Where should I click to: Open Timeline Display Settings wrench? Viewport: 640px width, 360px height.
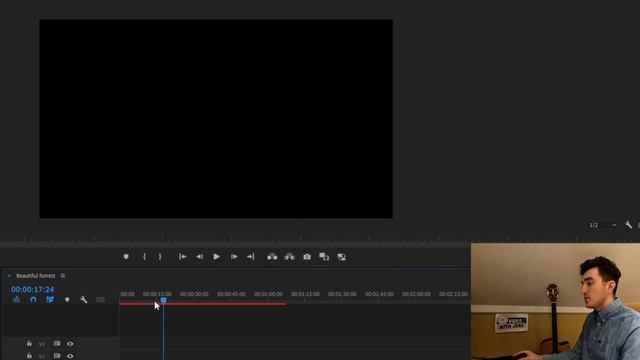click(x=84, y=300)
